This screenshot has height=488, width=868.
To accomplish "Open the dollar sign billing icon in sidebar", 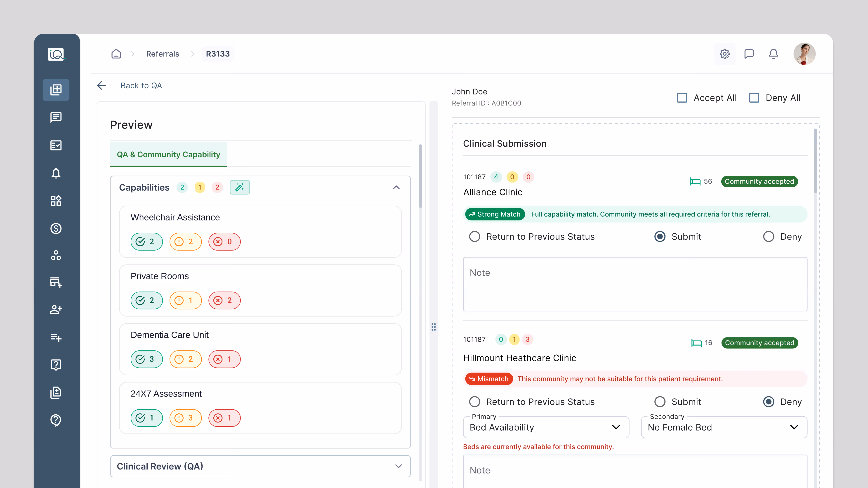I will pos(56,228).
